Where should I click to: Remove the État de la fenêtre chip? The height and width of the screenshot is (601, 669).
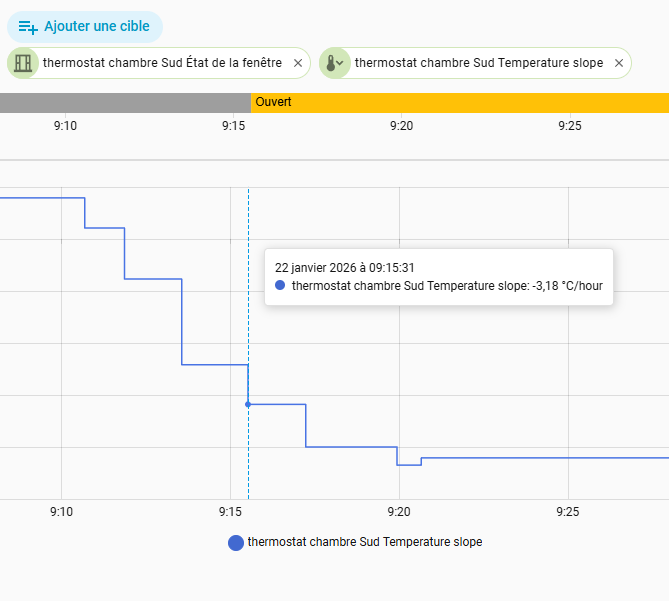pos(297,63)
